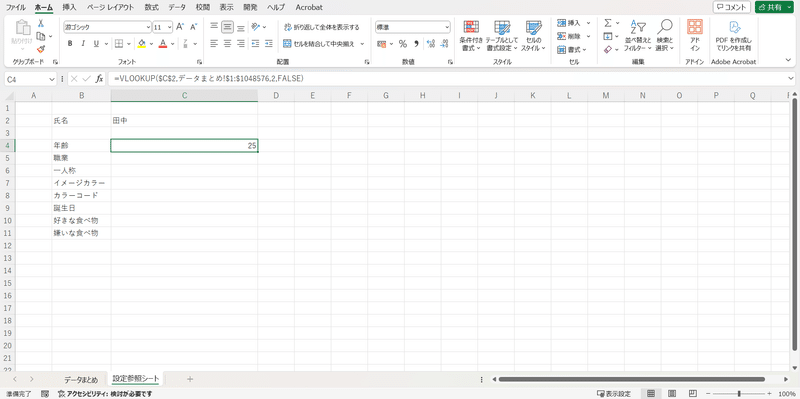The height and width of the screenshot is (399, 800).
Task: Toggle Bold formatting
Action: (70, 43)
